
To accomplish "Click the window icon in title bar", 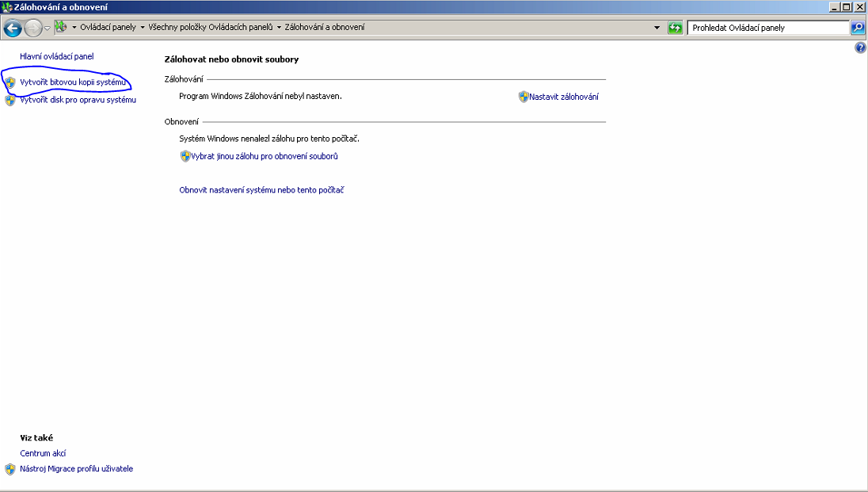I will tap(6, 7).
